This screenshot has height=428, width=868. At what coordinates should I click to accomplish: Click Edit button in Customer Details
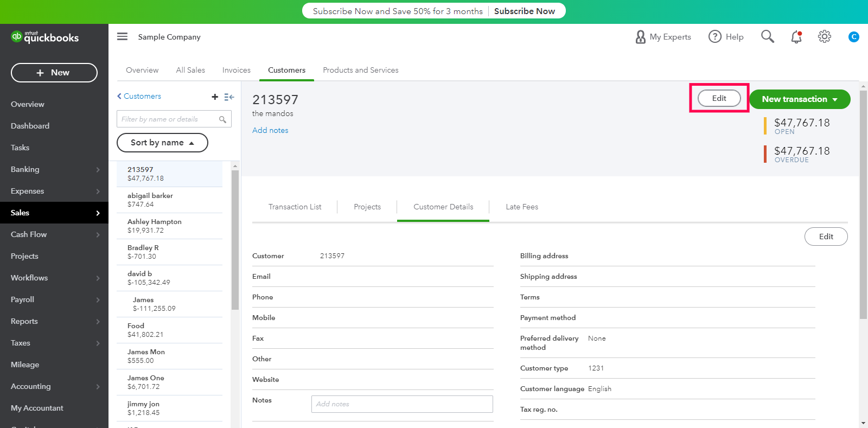[826, 237]
